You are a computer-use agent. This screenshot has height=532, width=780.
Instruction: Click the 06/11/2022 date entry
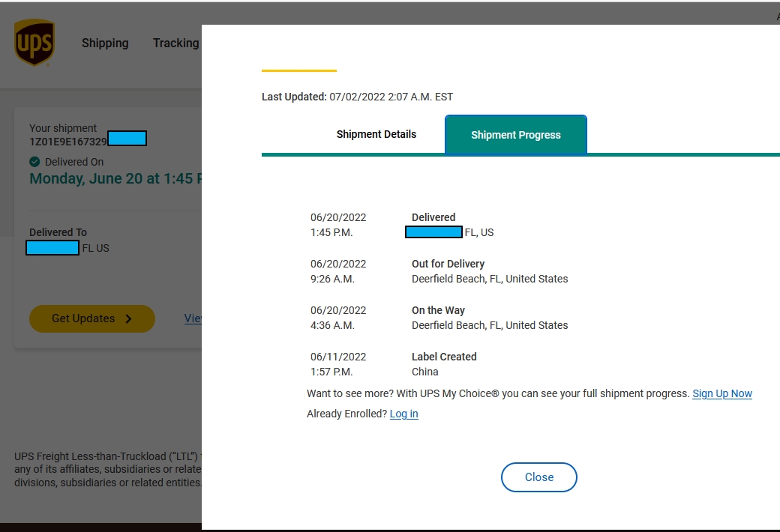point(338,357)
